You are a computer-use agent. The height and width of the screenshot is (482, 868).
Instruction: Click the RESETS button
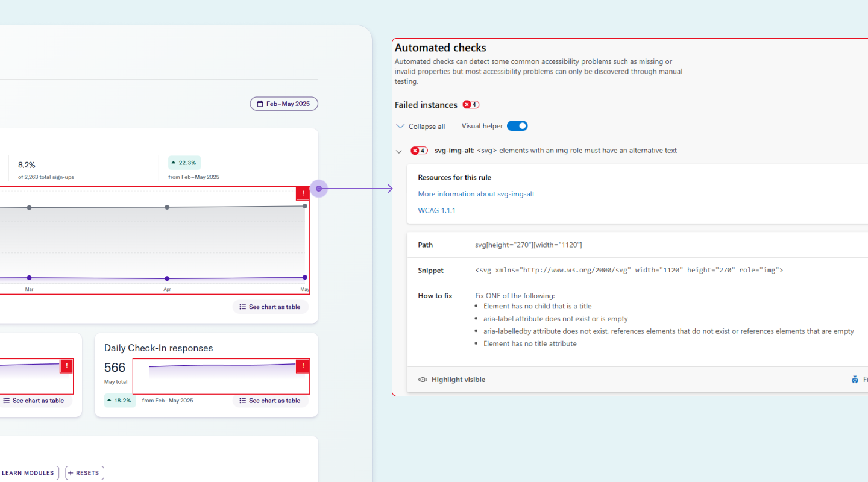coord(84,472)
